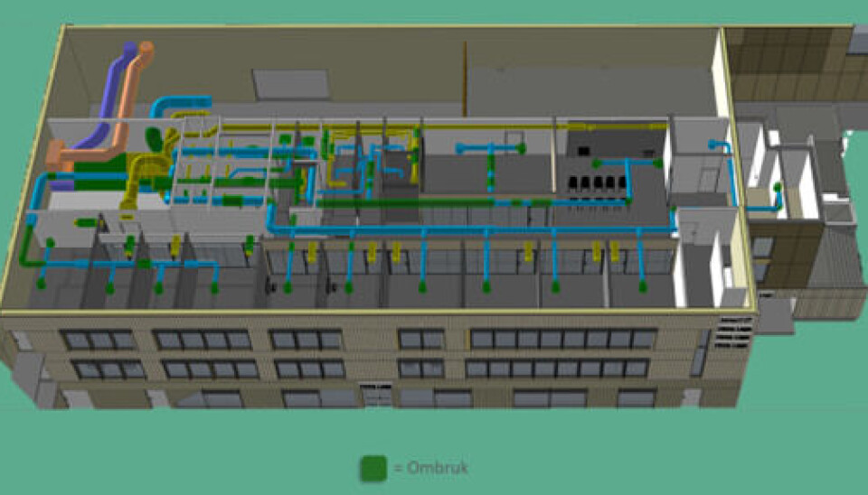Pick the small grey block right of building
The image size is (868, 495).
coord(776,316)
